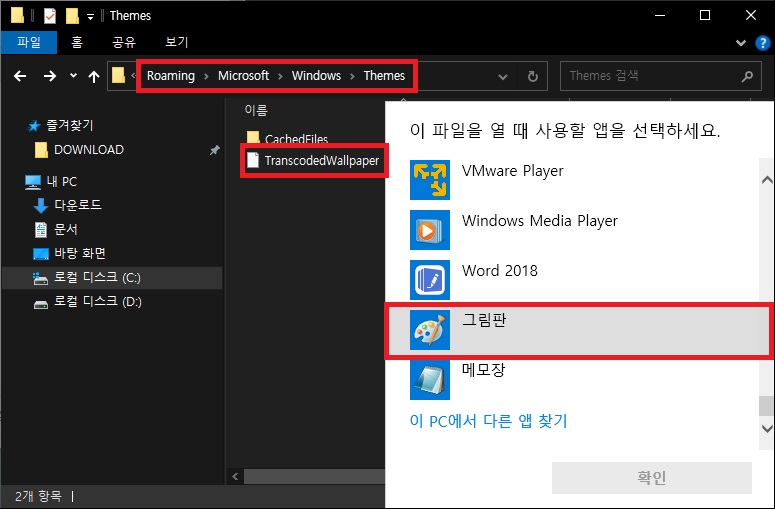Open recent locations dropdown arrow
Image resolution: width=775 pixels, height=509 pixels.
click(73, 76)
